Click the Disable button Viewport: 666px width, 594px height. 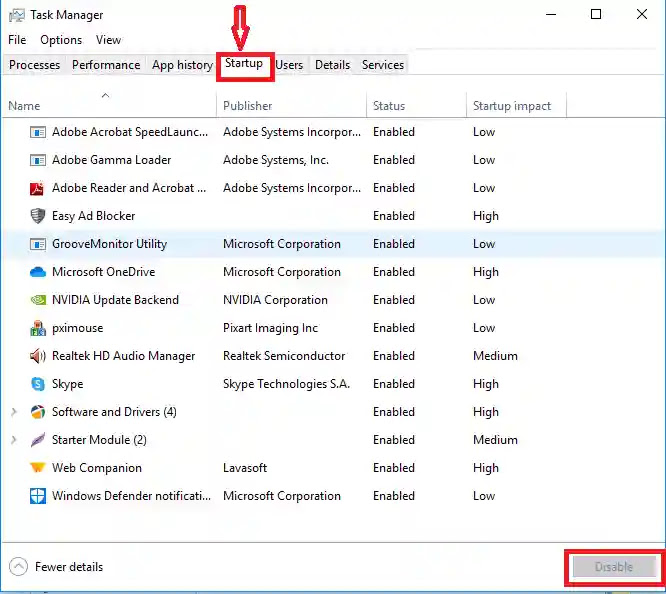coord(614,567)
